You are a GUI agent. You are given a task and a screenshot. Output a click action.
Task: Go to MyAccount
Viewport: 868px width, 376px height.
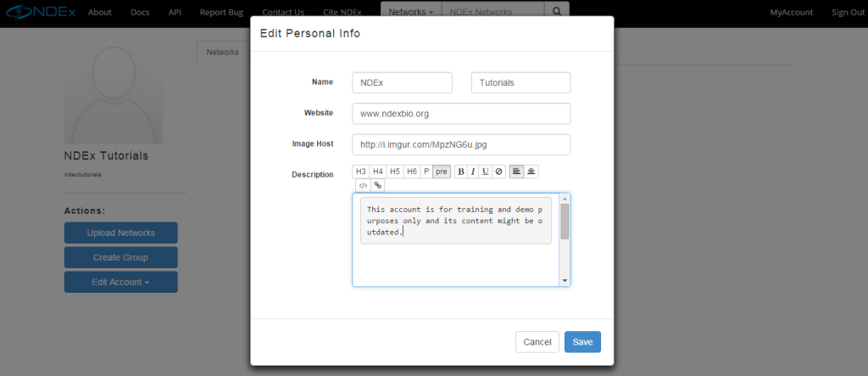[792, 12]
